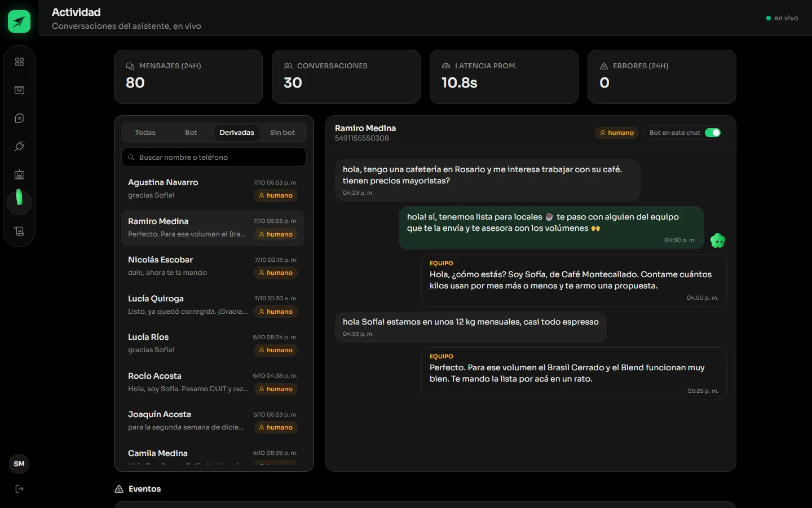Open Ramiro Medina's conversation in list
The width and height of the screenshot is (812, 508).
(213, 228)
